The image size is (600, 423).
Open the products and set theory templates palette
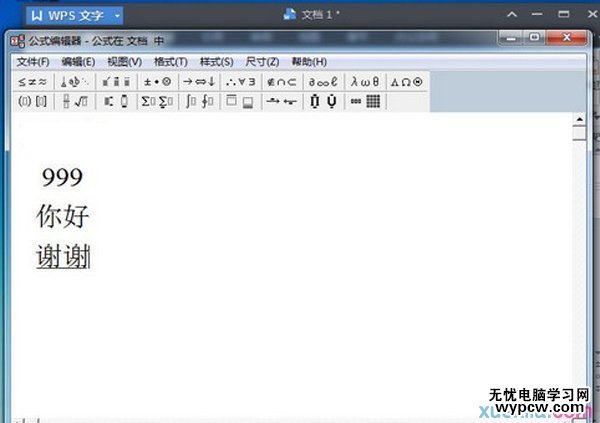[x=323, y=101]
